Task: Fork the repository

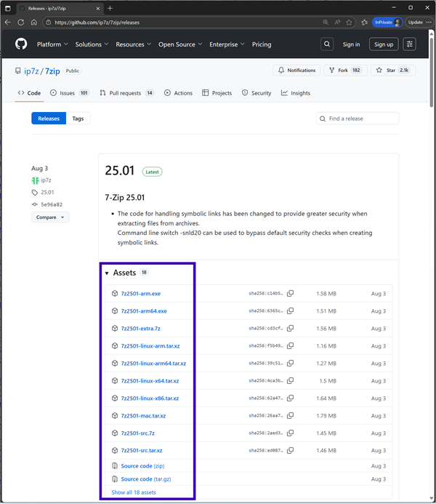Action: [x=345, y=70]
